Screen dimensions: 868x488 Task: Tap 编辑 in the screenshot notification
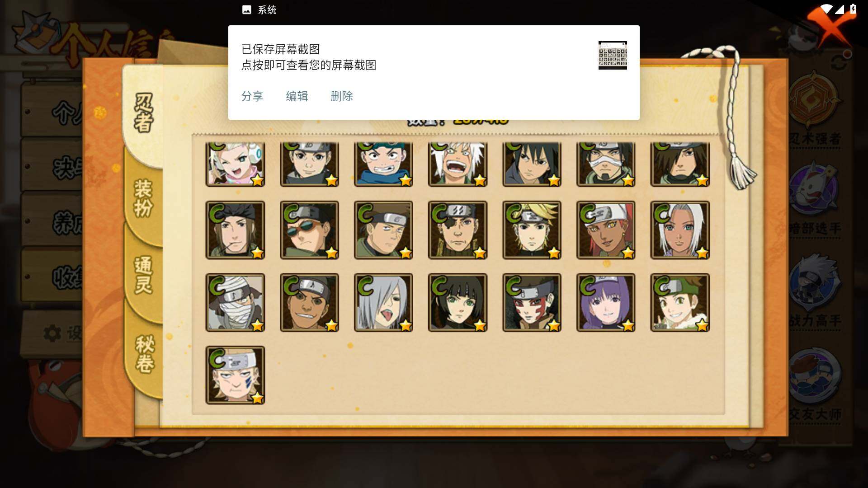coord(297,96)
